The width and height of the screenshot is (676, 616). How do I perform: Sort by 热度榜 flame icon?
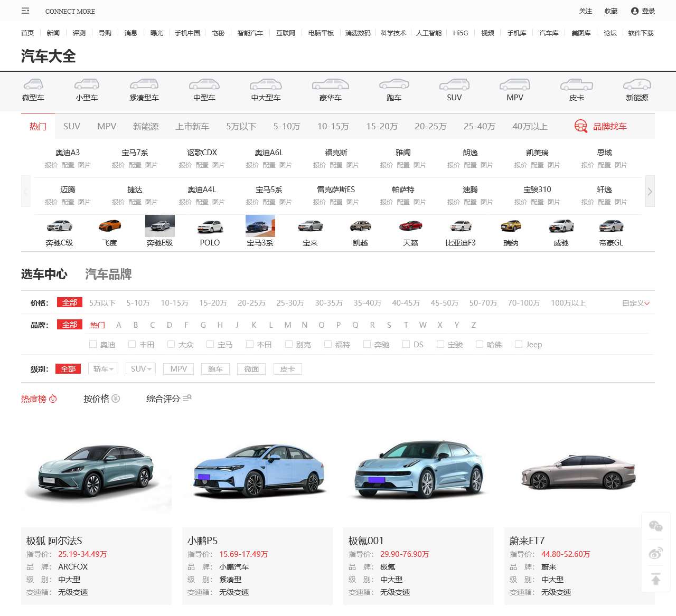53,399
